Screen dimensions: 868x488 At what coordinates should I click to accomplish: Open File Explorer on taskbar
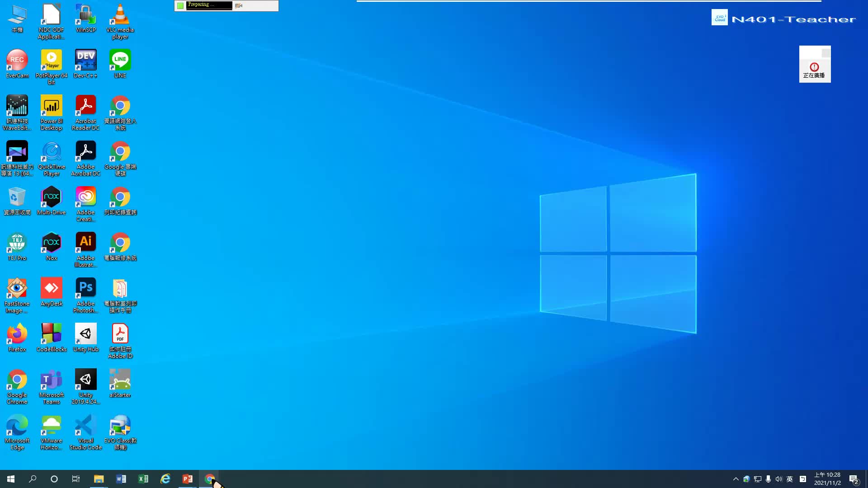pyautogui.click(x=99, y=479)
